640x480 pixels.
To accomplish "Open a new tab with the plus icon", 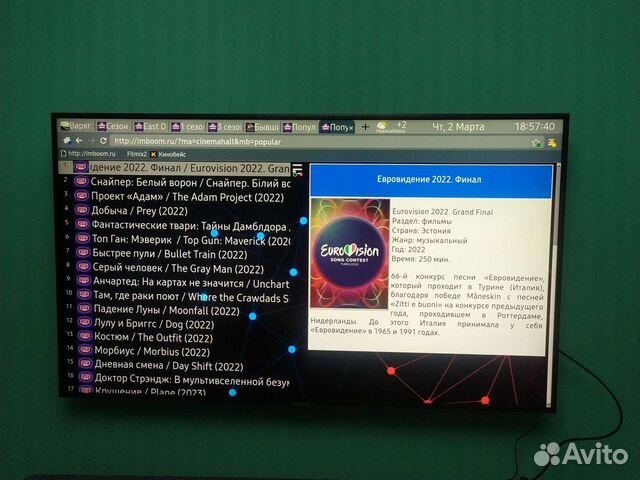I will click(x=365, y=127).
